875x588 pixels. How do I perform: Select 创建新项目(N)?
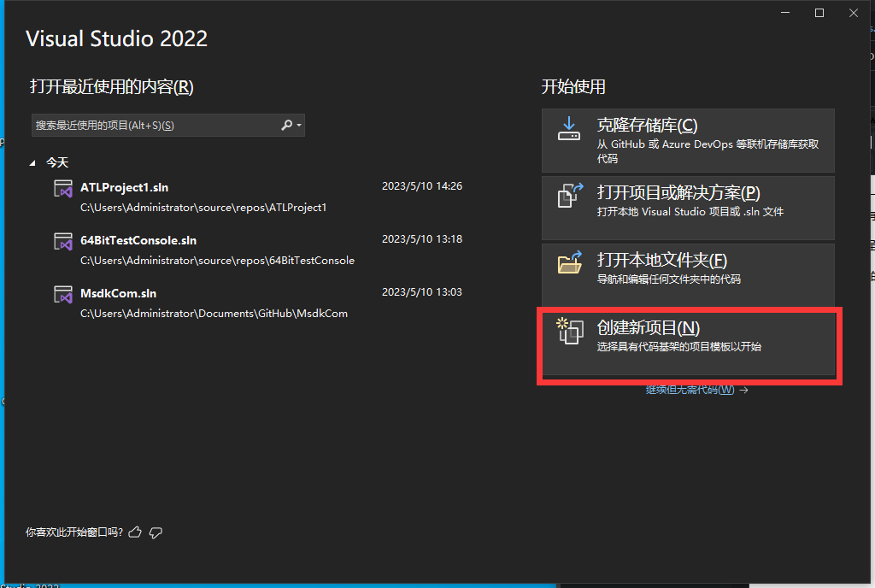[x=690, y=344]
